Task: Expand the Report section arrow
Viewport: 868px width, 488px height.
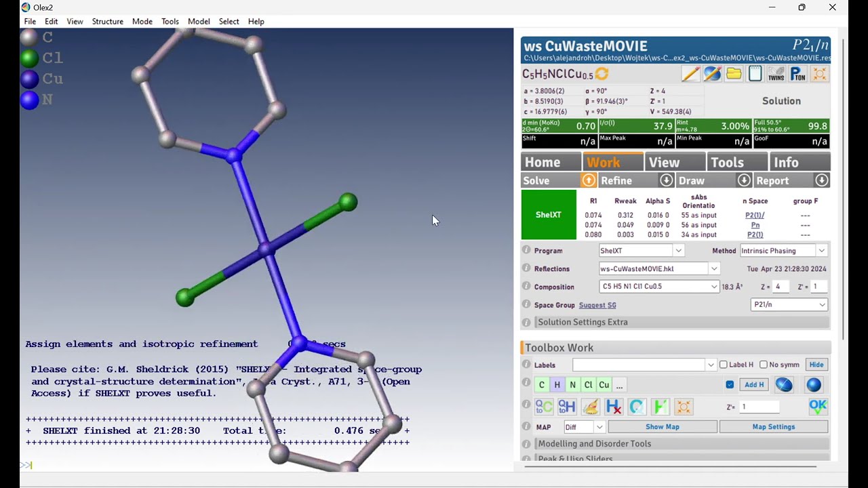Action: 822,180
